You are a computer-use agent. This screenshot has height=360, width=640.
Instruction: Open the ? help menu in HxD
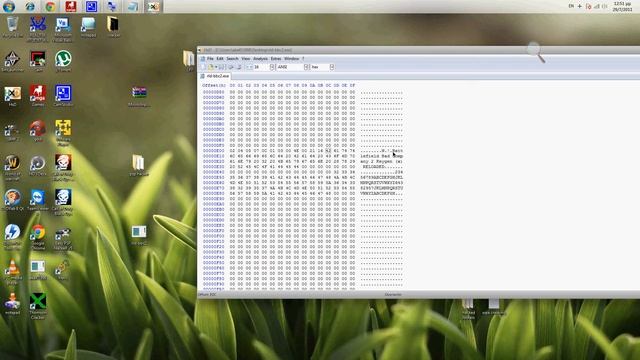click(x=303, y=59)
